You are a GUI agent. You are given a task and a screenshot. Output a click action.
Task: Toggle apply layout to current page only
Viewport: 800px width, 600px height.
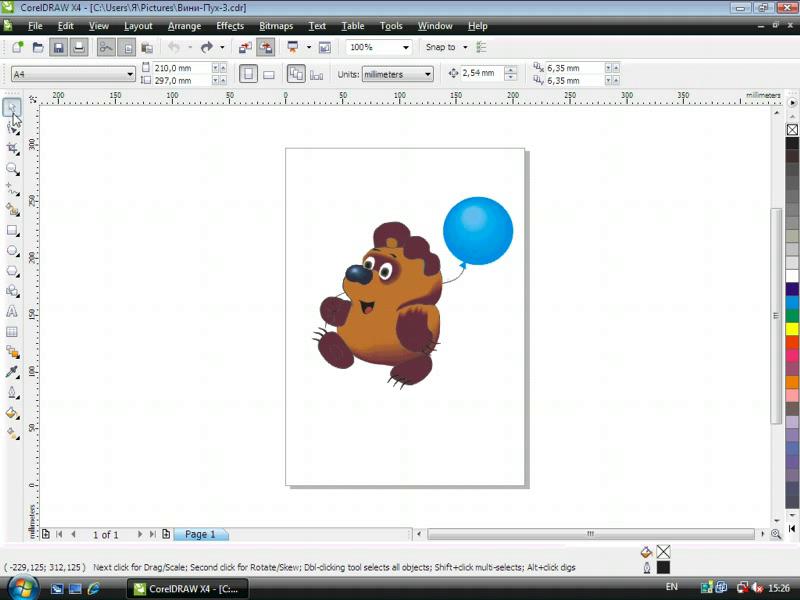316,74
